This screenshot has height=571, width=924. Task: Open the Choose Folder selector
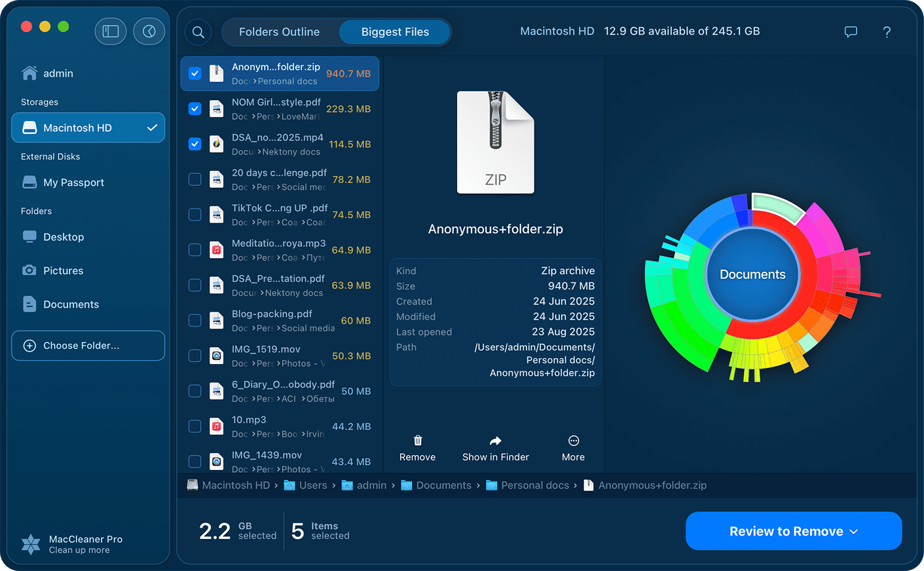click(88, 346)
